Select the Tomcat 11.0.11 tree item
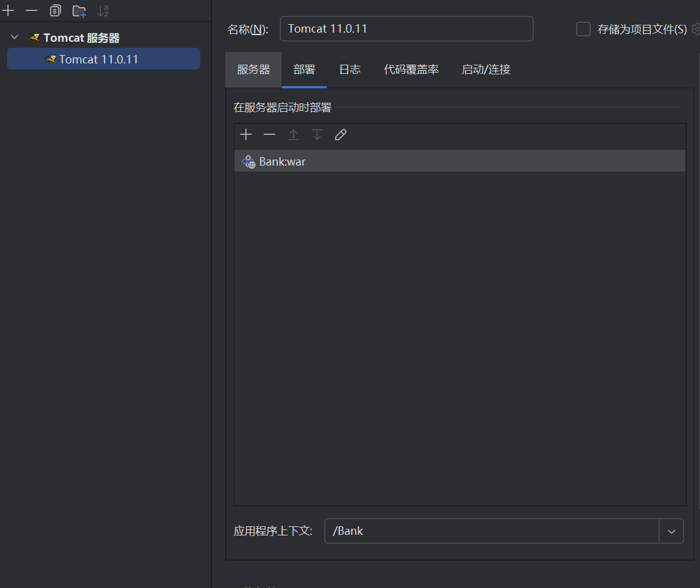The image size is (700, 588). (x=103, y=59)
